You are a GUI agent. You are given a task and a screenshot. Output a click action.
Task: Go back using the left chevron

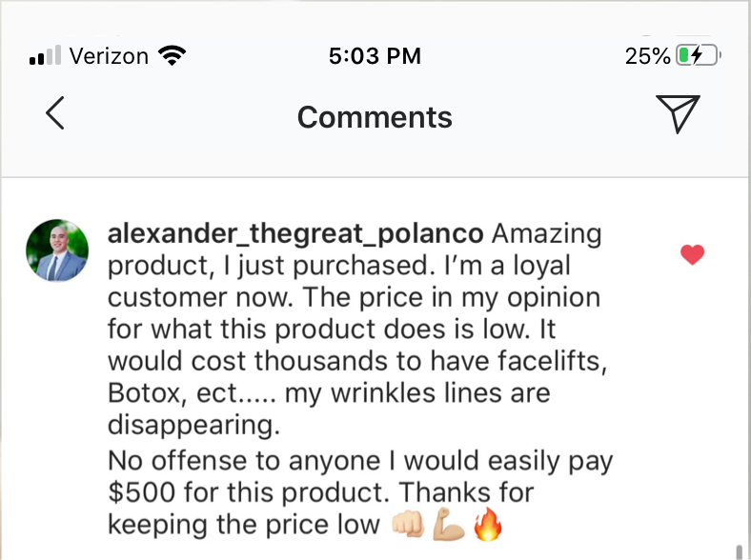[x=55, y=113]
